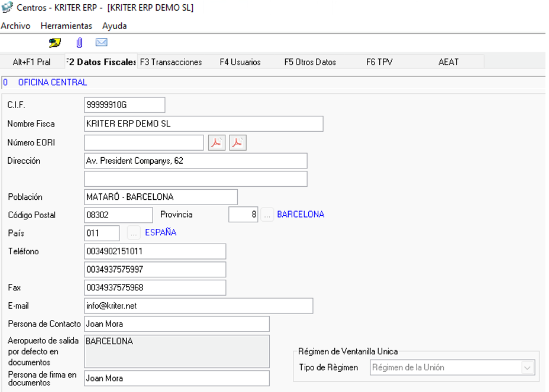
Task: Click the C.I.F. input field
Action: [125, 105]
